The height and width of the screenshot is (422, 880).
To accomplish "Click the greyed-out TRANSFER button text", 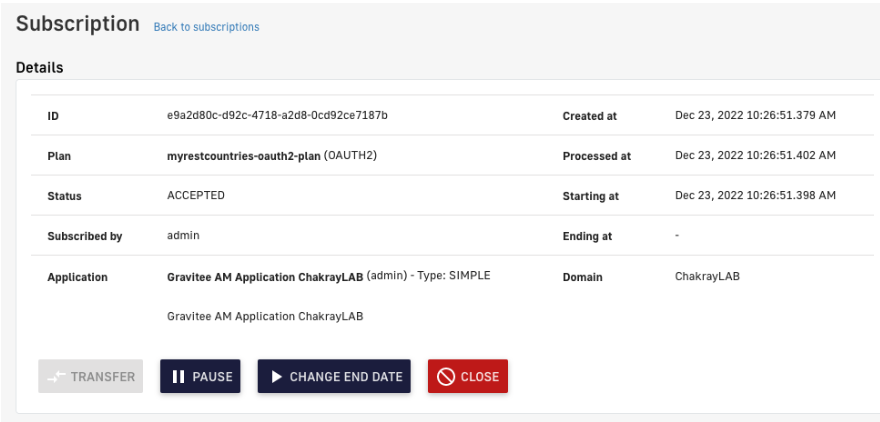I will click(103, 377).
